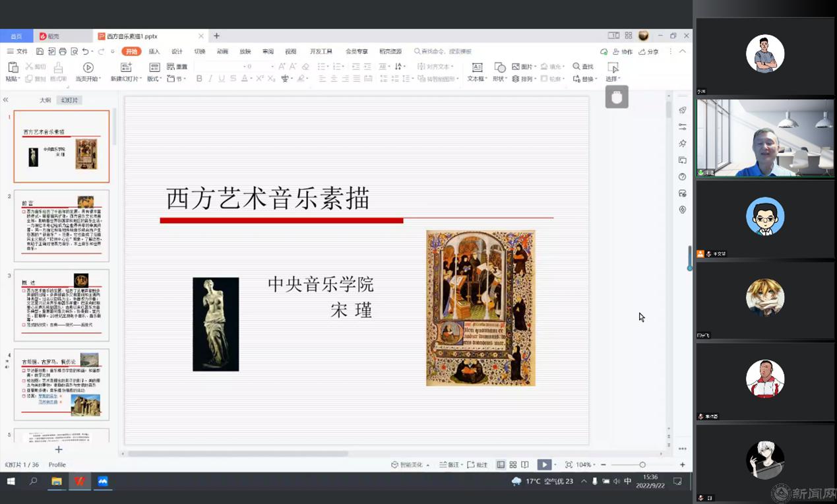The image size is (837, 504).
Task: Click the 查找 (Find) icon
Action: click(x=581, y=67)
